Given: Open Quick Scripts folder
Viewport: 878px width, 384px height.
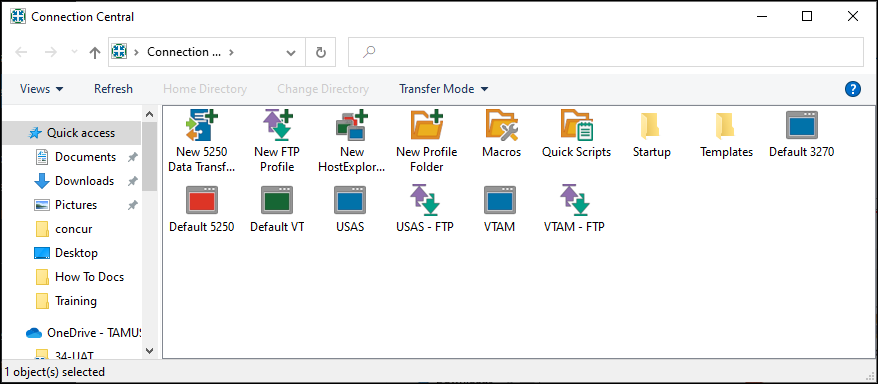Looking at the screenshot, I should pos(577,125).
